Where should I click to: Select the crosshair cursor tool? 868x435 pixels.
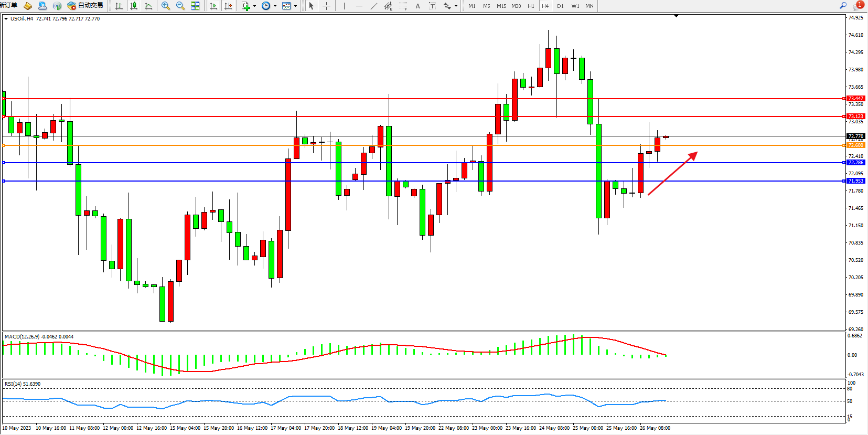tap(326, 6)
